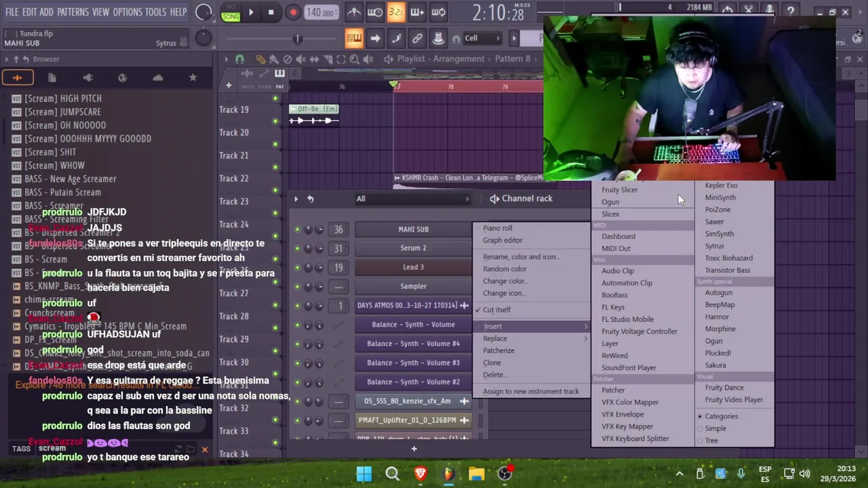Click the master pitch knob
The image size is (868, 488).
coord(203,39)
